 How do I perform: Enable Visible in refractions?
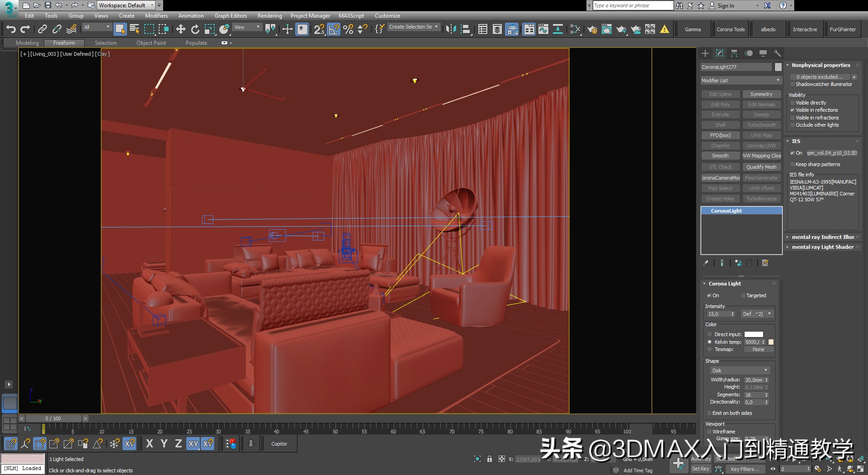coord(793,118)
